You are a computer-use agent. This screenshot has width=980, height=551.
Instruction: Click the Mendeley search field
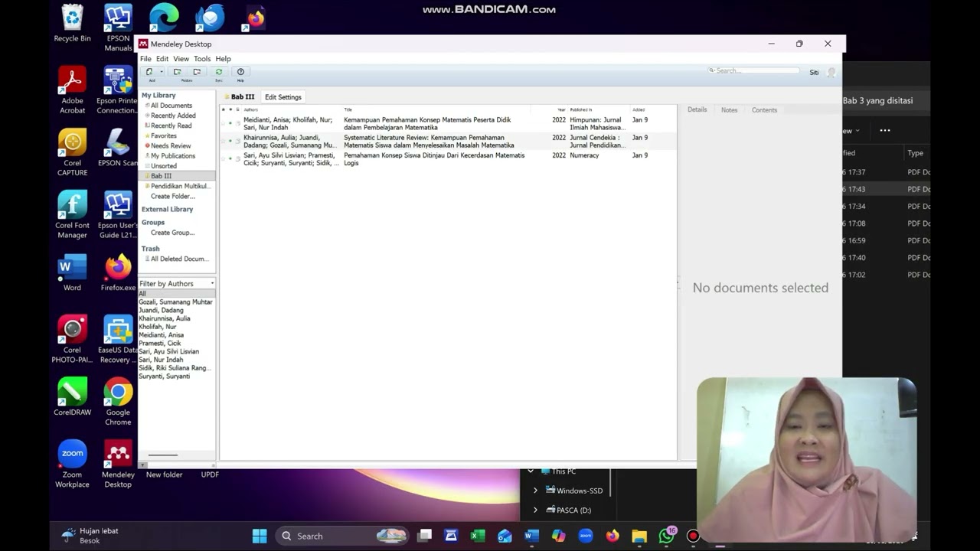tap(754, 70)
